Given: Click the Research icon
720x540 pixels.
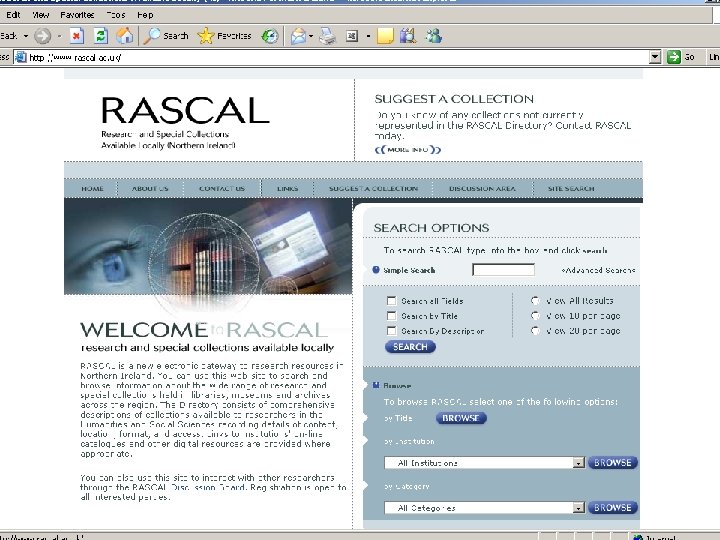Looking at the screenshot, I should pos(408,36).
